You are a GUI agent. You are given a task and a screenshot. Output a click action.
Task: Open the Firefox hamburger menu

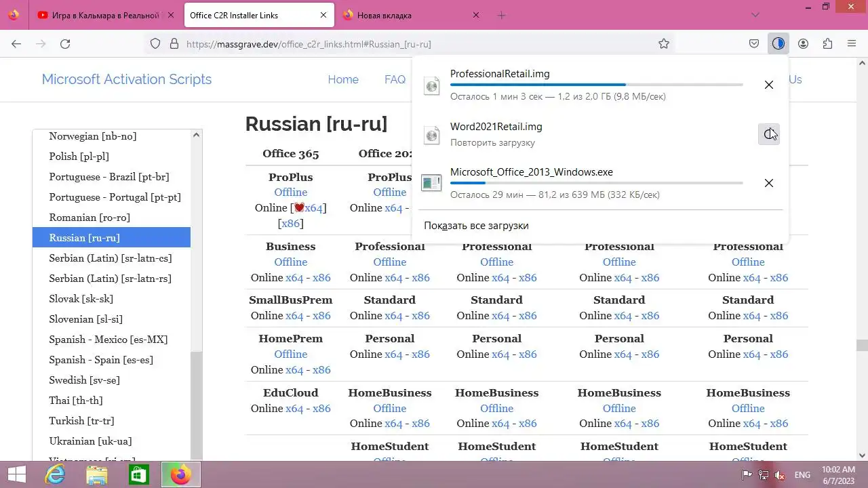pos(852,43)
